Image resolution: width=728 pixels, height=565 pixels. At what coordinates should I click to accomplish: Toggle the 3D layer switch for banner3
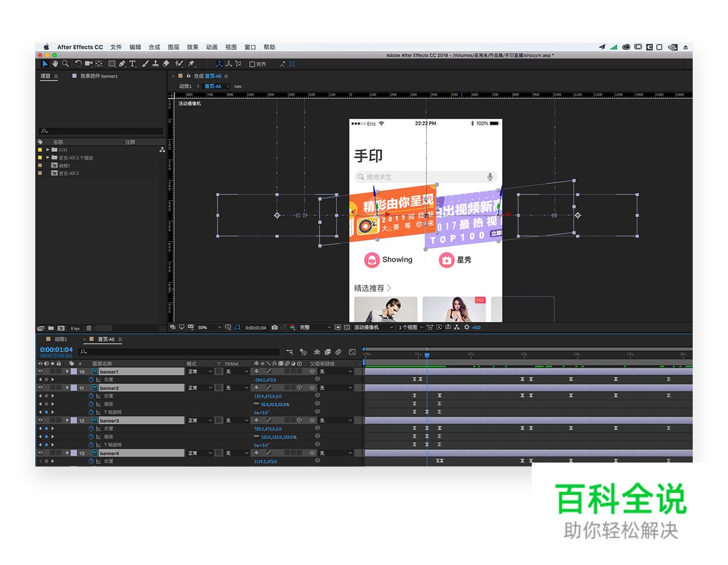coord(299,420)
